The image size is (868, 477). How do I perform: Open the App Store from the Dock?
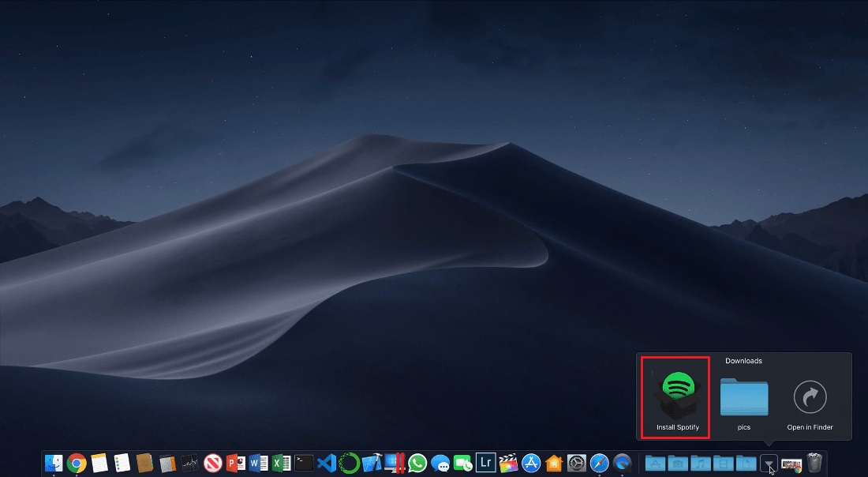pyautogui.click(x=531, y=463)
